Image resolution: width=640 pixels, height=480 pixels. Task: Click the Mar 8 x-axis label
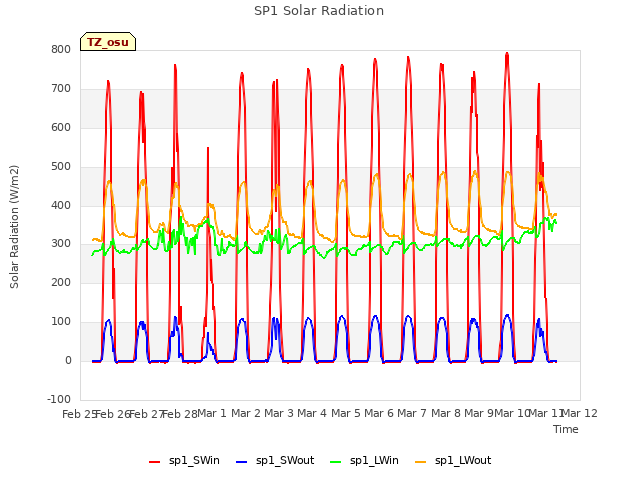click(446, 413)
